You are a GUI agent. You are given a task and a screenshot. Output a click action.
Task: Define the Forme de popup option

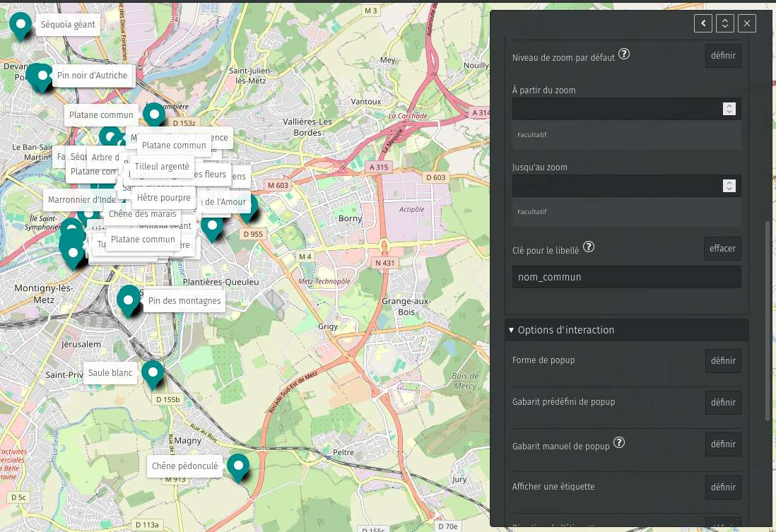click(x=722, y=361)
